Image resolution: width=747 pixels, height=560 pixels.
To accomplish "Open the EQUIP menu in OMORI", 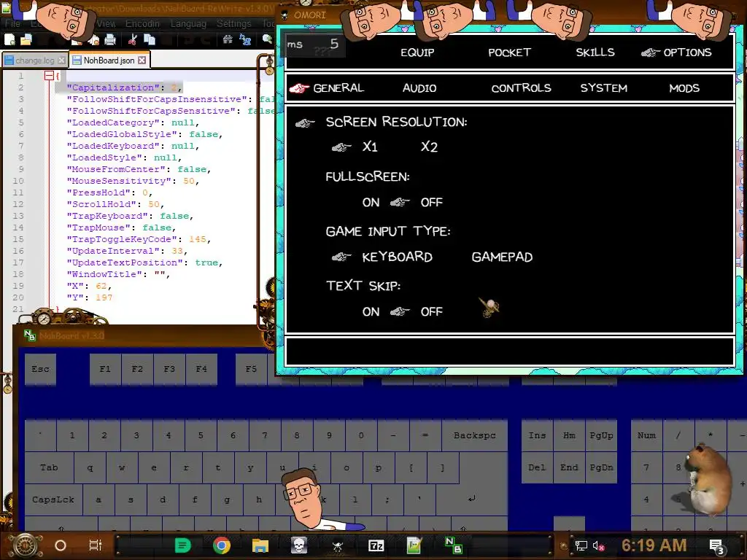I will click(417, 52).
